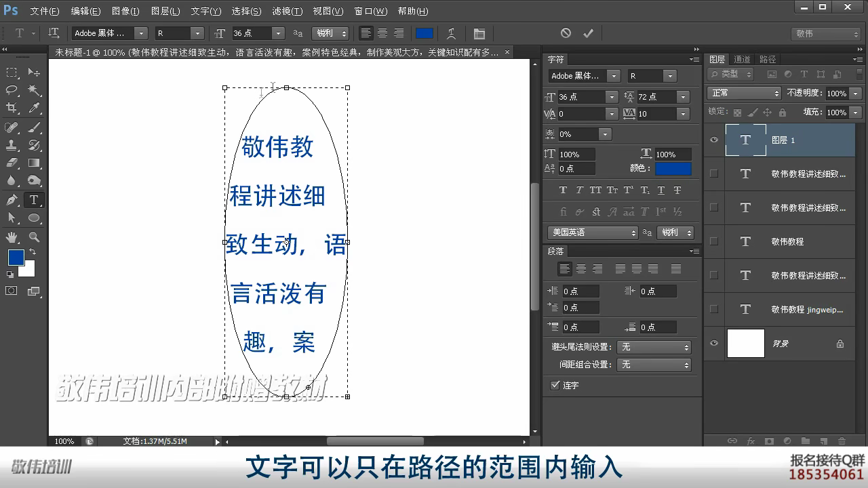Toggle Quick Mask mode
Viewport: 868px width, 488px height.
[x=12, y=291]
